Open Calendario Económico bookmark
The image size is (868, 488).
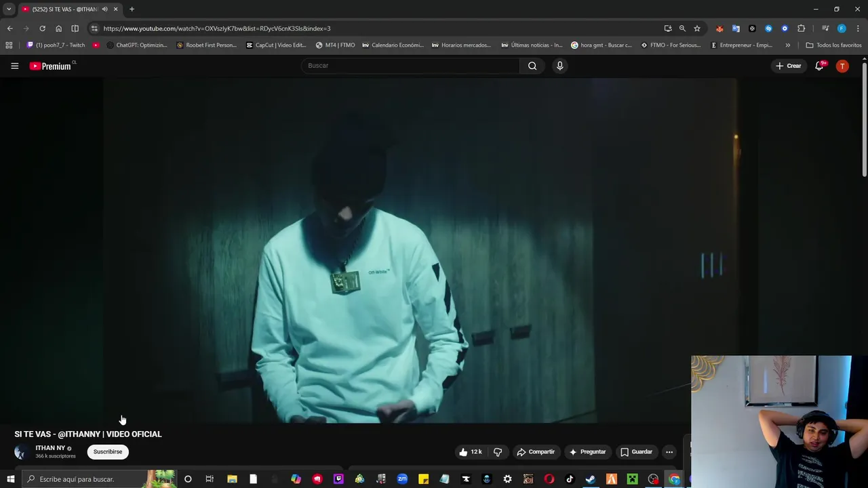point(393,45)
